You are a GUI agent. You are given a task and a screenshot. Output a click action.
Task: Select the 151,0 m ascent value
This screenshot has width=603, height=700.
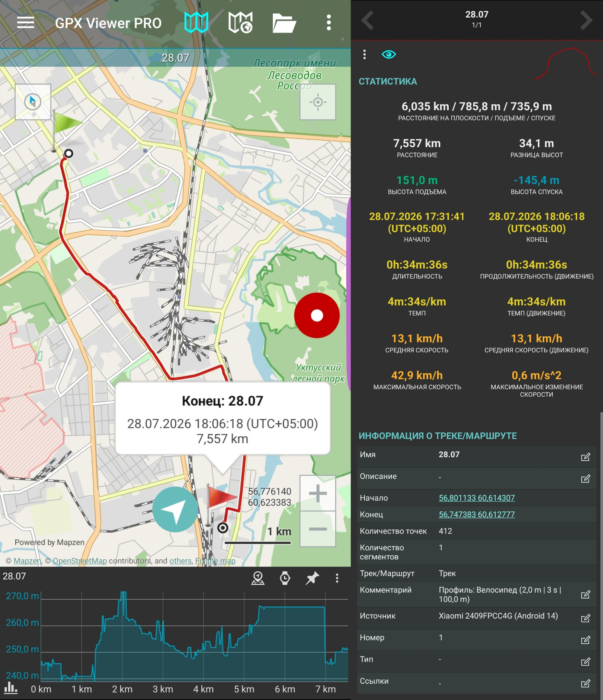(x=417, y=180)
